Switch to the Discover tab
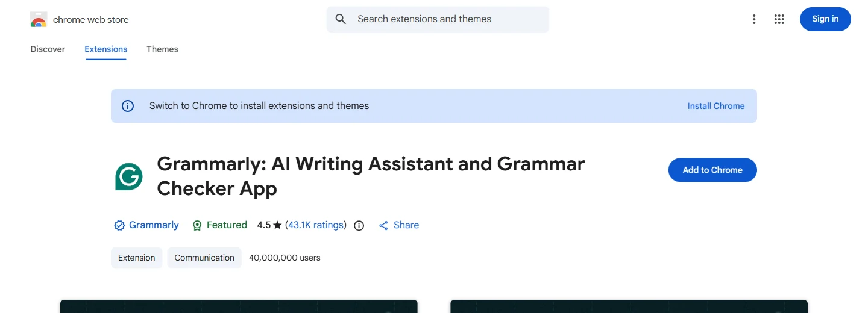 coord(48,49)
